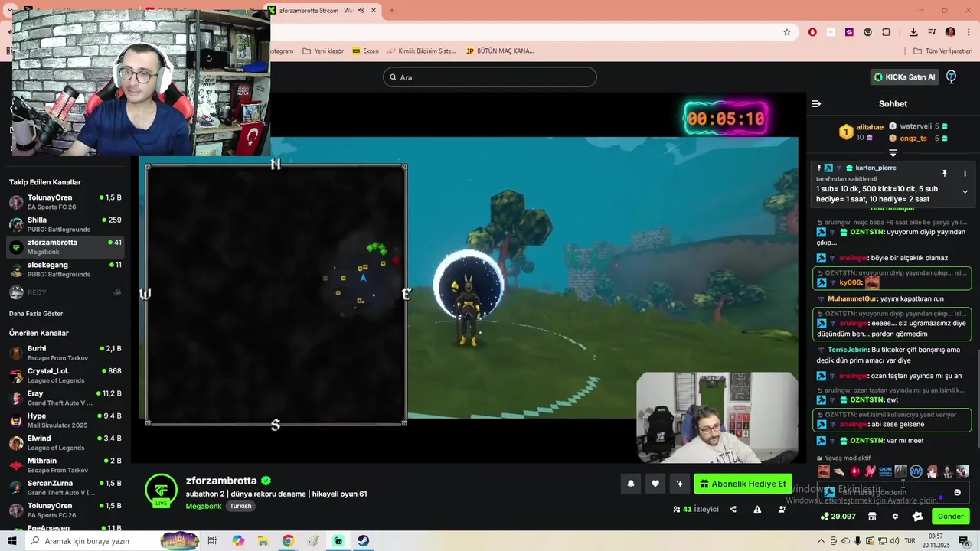Open pinned message three-dot menu
The width and height of the screenshot is (980, 551).
pyautogui.click(x=965, y=174)
